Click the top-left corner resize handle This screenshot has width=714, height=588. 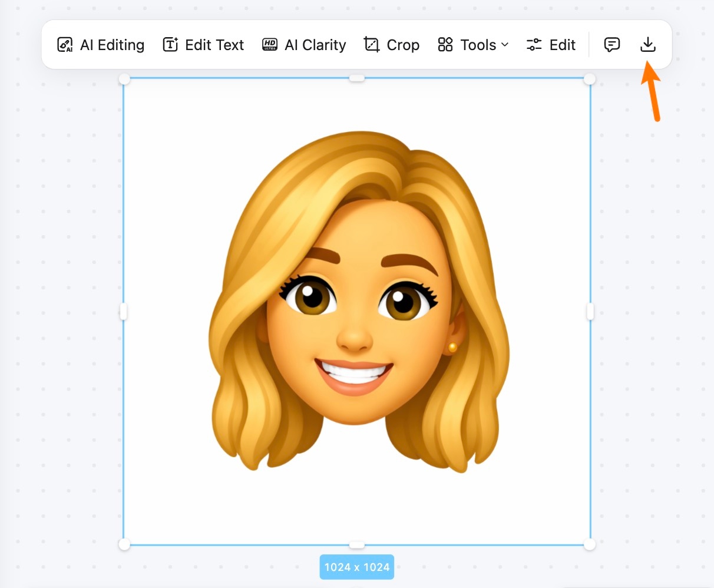point(124,79)
